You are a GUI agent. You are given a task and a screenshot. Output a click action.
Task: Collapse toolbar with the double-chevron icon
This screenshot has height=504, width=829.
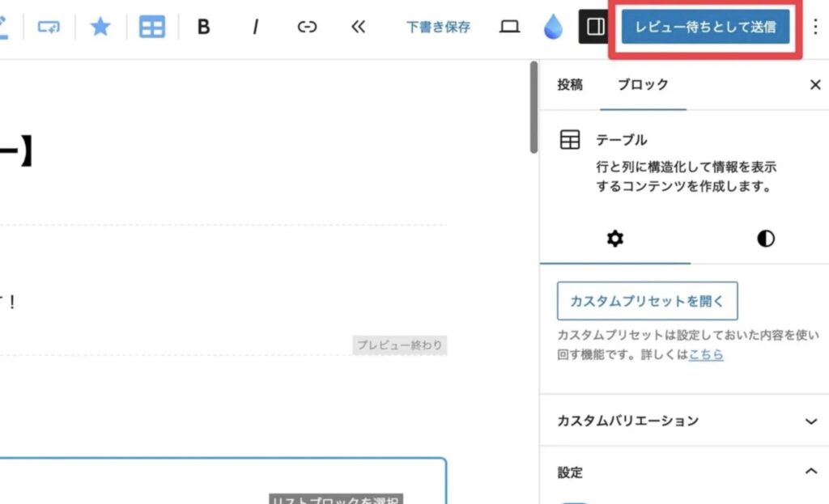359,28
